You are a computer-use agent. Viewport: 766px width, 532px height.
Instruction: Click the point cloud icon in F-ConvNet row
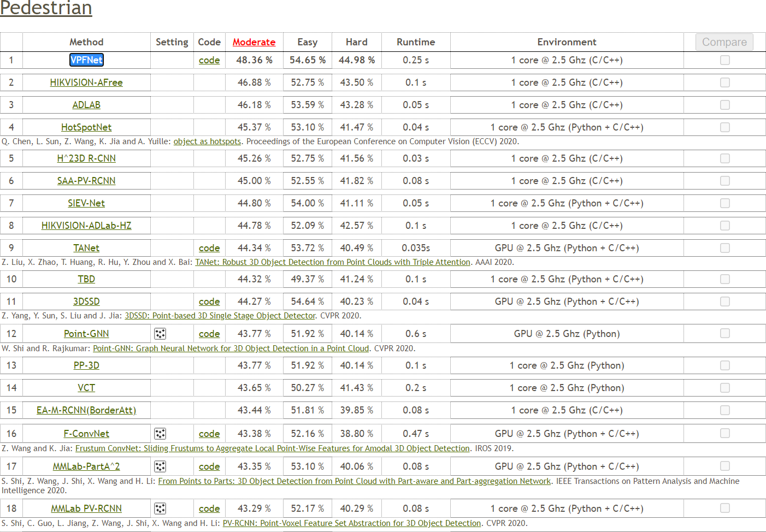[160, 434]
